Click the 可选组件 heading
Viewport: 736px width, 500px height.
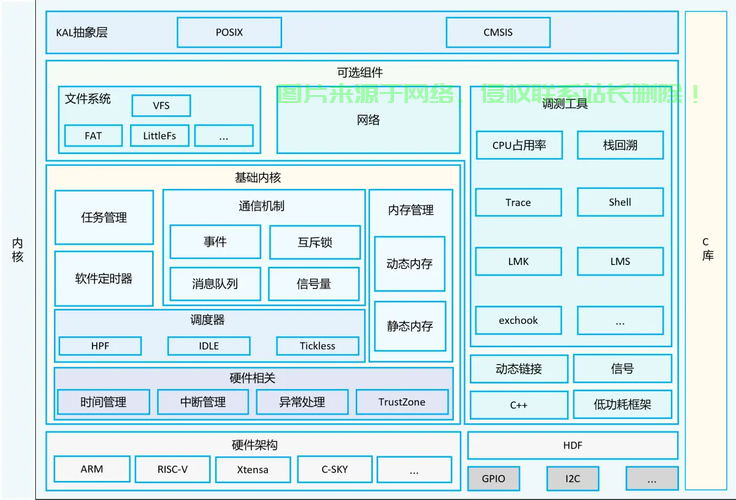click(x=360, y=72)
